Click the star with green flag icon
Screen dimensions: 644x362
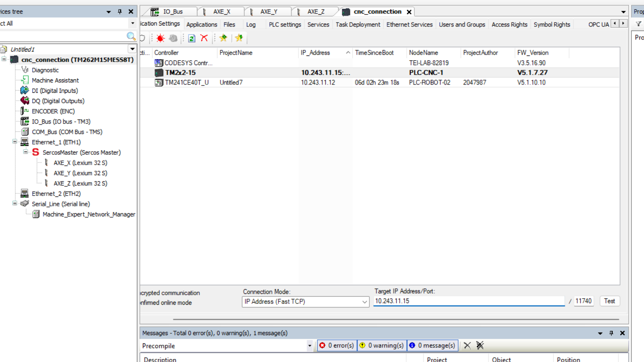pos(239,38)
